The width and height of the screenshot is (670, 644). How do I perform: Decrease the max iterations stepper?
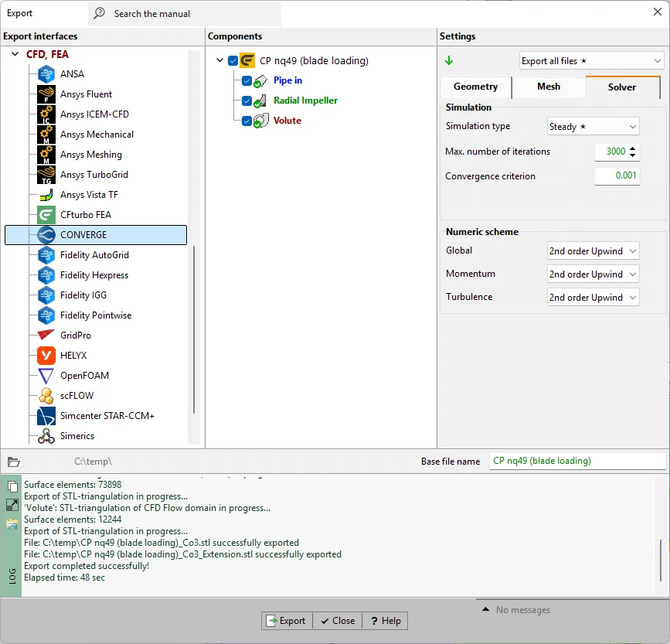coord(633,155)
